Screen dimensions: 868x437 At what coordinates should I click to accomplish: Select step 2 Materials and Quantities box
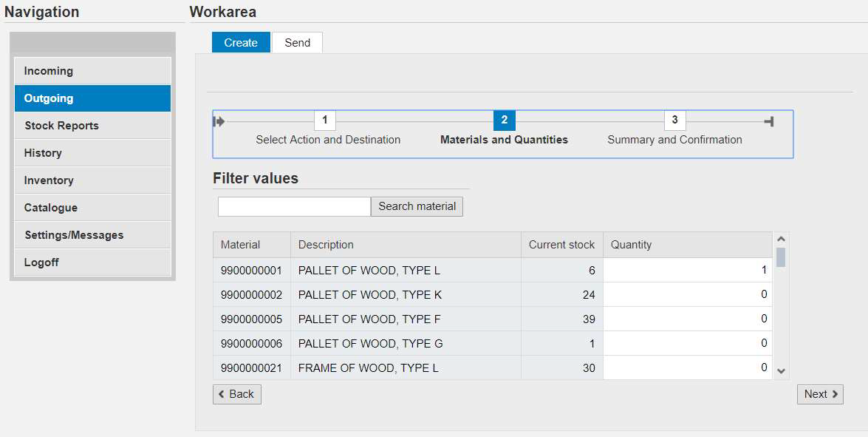tap(505, 121)
